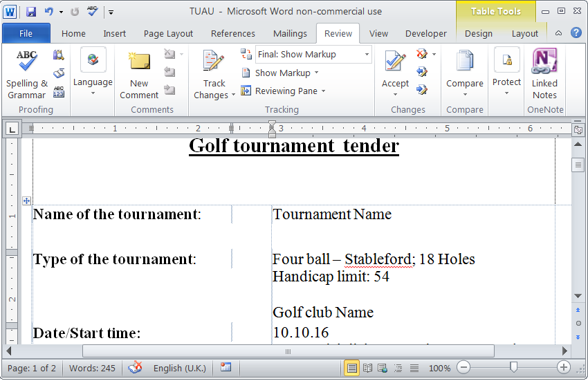Screen dimensions: 588x381
Task: Open the Compare documents icon
Action: tap(464, 63)
